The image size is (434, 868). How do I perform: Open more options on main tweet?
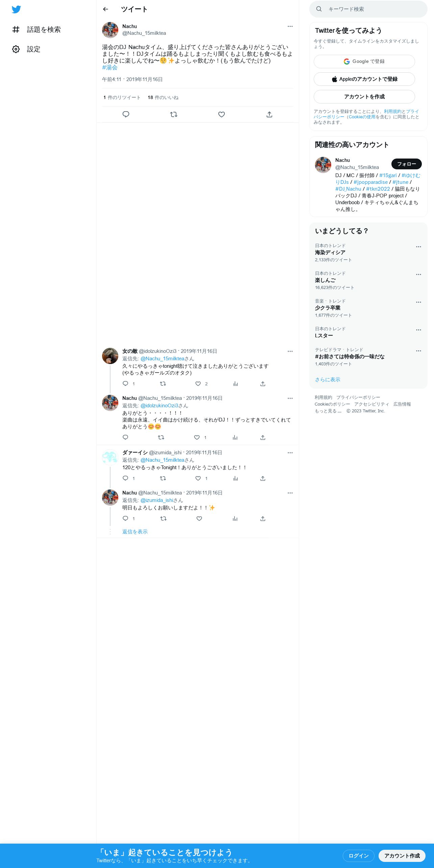[290, 26]
